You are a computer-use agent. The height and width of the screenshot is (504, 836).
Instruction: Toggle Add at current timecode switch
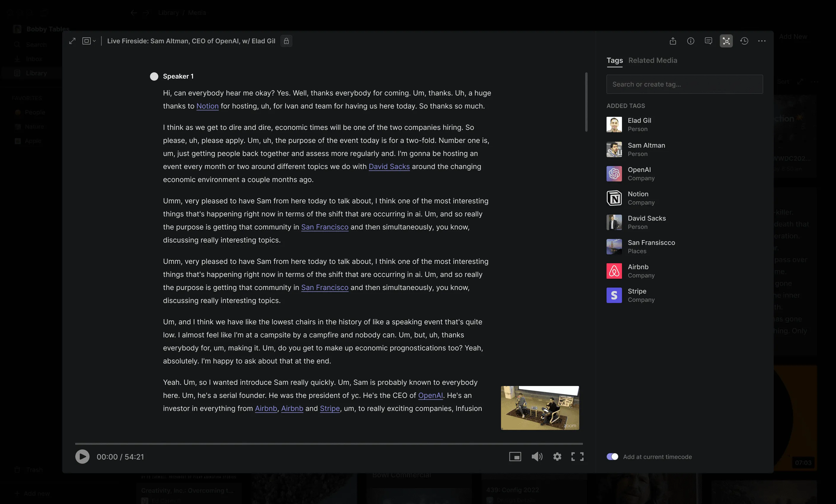pos(612,457)
